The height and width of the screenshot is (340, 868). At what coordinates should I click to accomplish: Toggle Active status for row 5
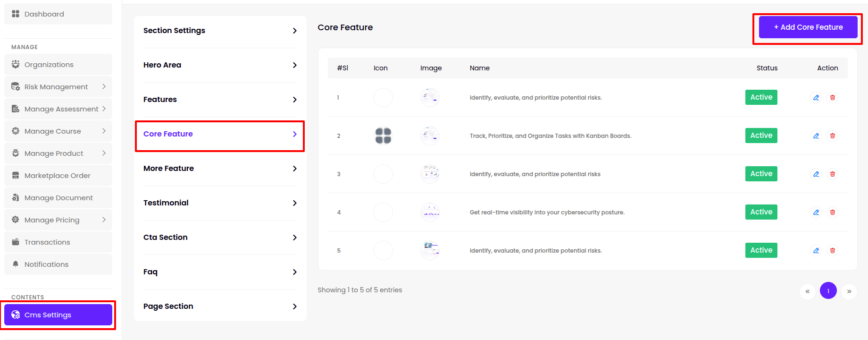coord(761,250)
